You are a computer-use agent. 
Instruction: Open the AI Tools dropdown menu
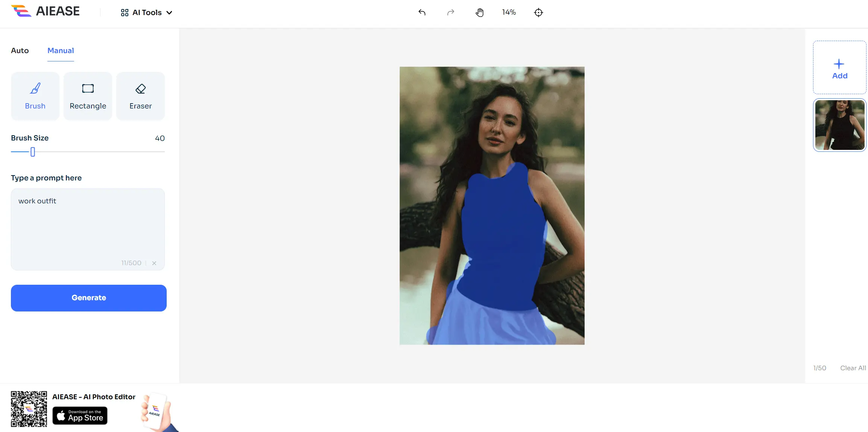point(146,12)
